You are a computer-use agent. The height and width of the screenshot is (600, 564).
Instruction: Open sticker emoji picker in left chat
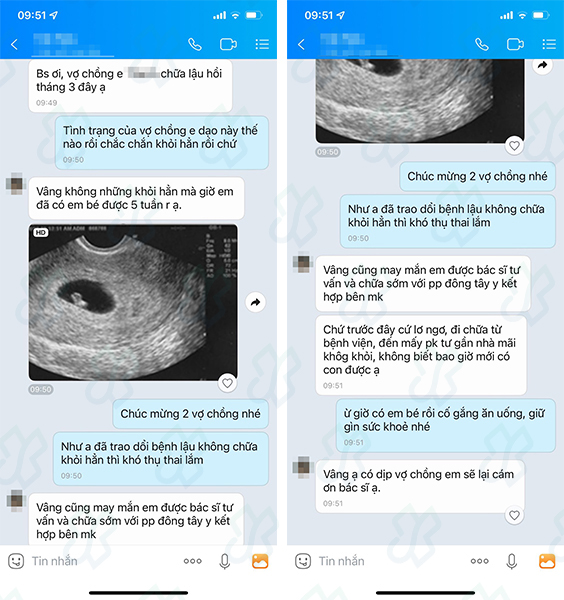click(x=16, y=561)
